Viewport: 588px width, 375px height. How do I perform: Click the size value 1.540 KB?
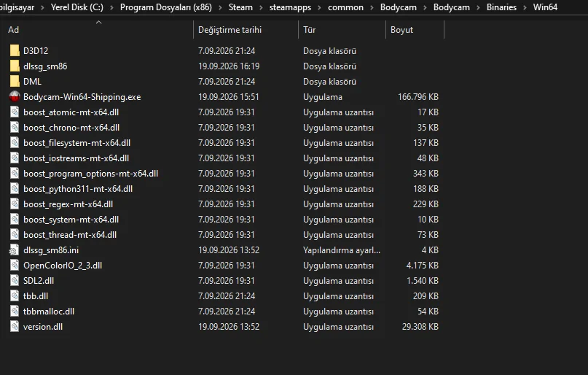coord(423,281)
